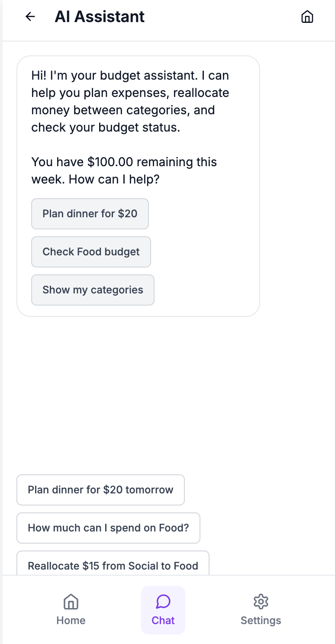Click the 'AI Assistant' page title
335x644 pixels.
[x=100, y=17]
